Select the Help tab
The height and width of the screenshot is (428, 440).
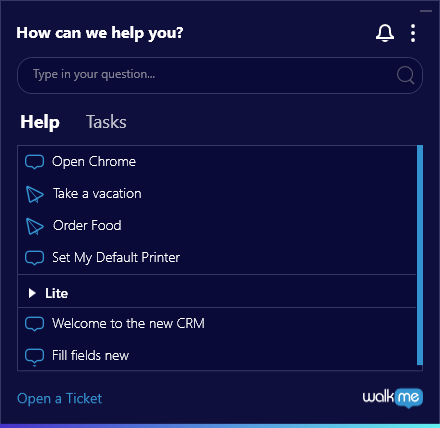pos(40,122)
